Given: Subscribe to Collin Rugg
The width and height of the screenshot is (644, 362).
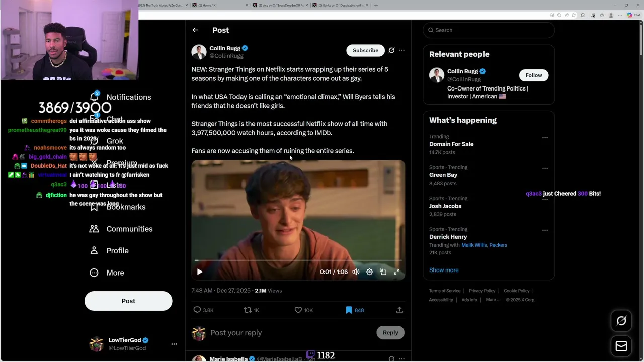Looking at the screenshot, I should pos(365,50).
